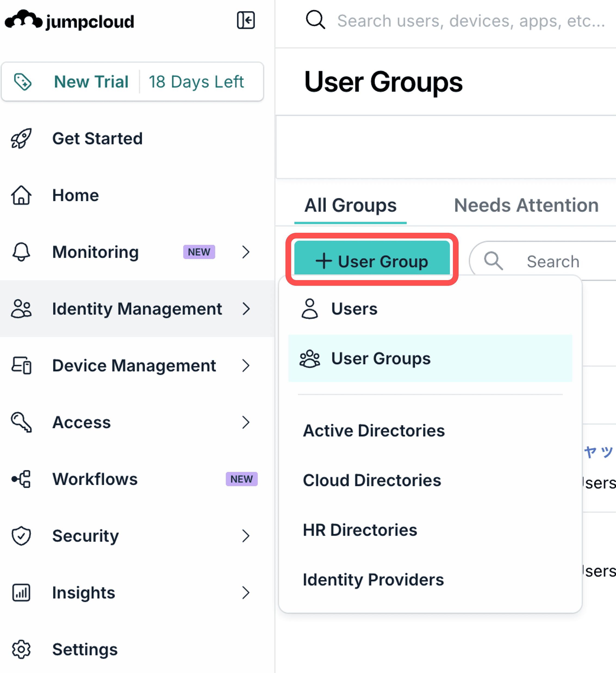Click the Monitoring bell icon
The width and height of the screenshot is (616, 673).
coord(21,252)
